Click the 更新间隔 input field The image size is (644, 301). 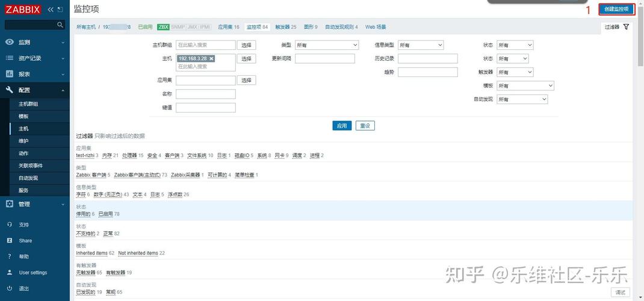click(325, 58)
